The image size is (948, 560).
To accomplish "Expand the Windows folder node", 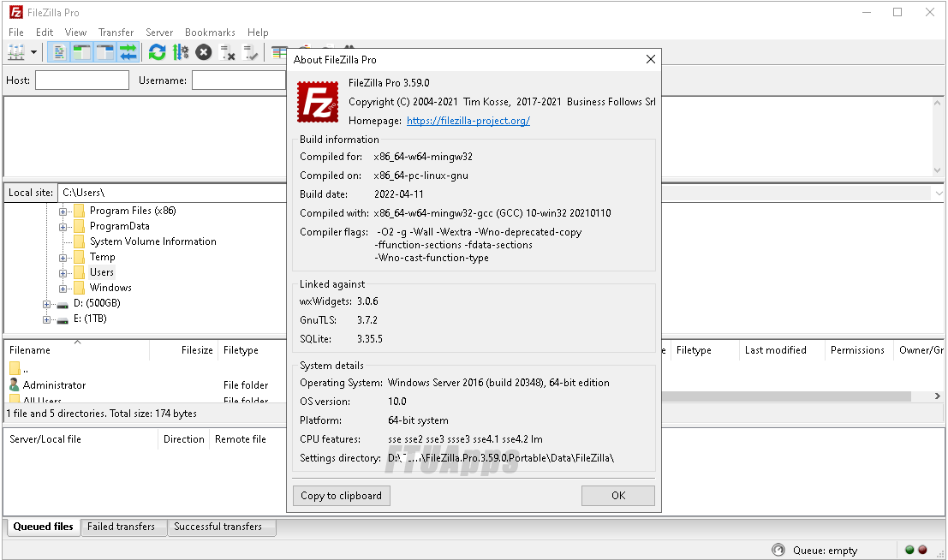I will pyautogui.click(x=63, y=289).
